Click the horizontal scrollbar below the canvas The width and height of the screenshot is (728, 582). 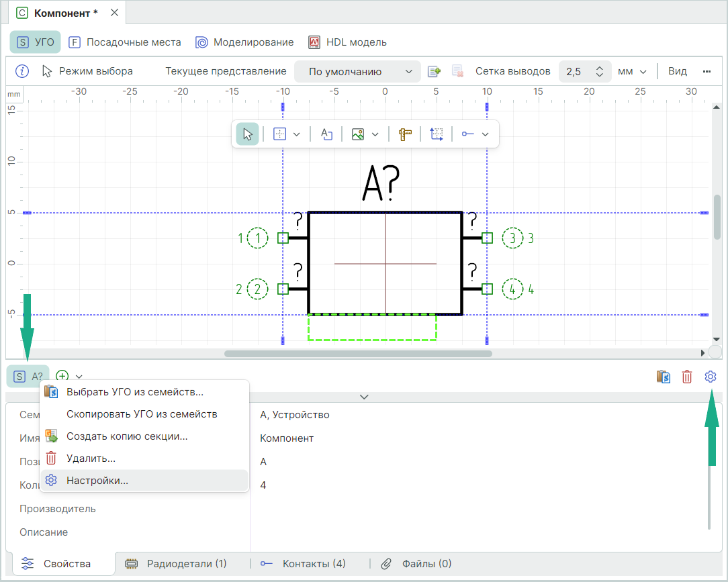[x=358, y=353]
